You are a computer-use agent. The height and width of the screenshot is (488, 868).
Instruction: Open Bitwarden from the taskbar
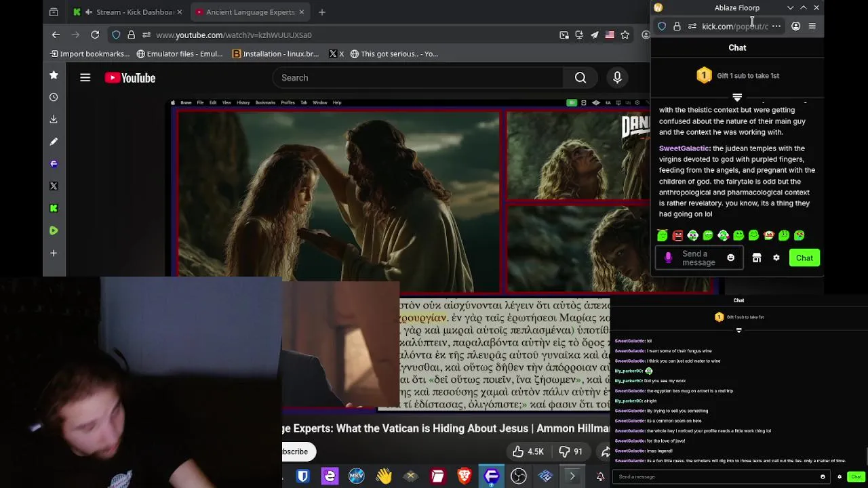pyautogui.click(x=302, y=476)
